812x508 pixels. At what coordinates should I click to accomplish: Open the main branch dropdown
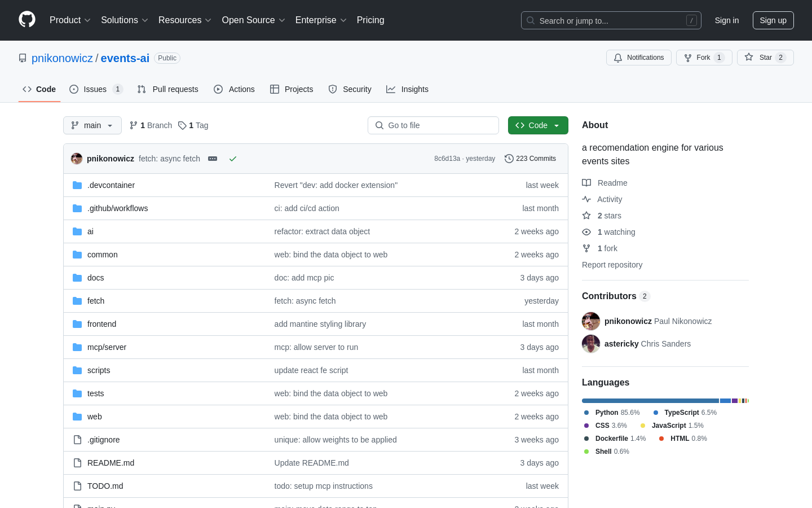tap(92, 125)
